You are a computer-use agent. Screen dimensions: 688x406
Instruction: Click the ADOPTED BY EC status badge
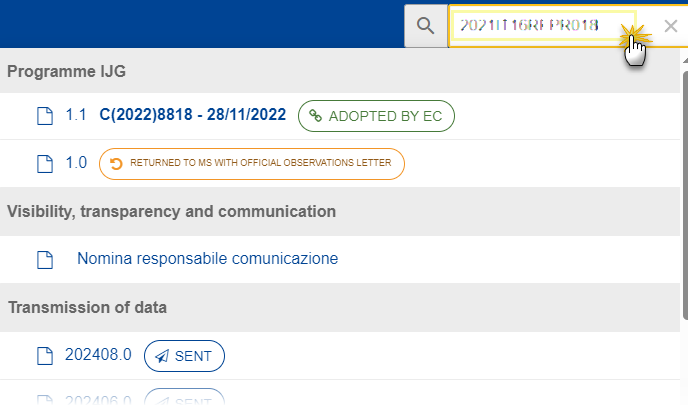click(x=376, y=116)
